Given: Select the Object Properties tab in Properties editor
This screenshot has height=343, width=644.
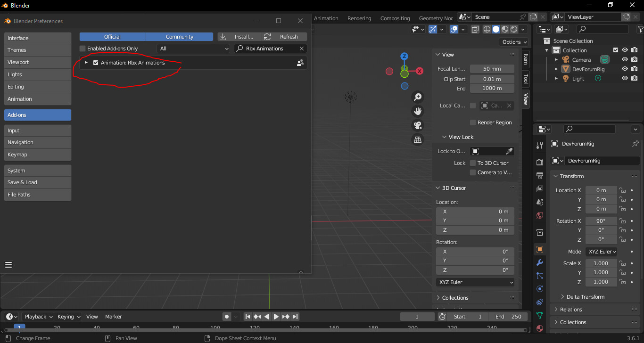Looking at the screenshot, I should click(540, 249).
